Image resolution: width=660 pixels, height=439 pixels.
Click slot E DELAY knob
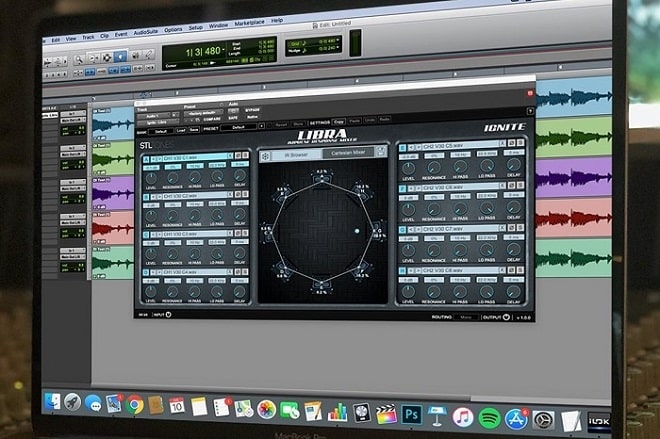coord(514,165)
